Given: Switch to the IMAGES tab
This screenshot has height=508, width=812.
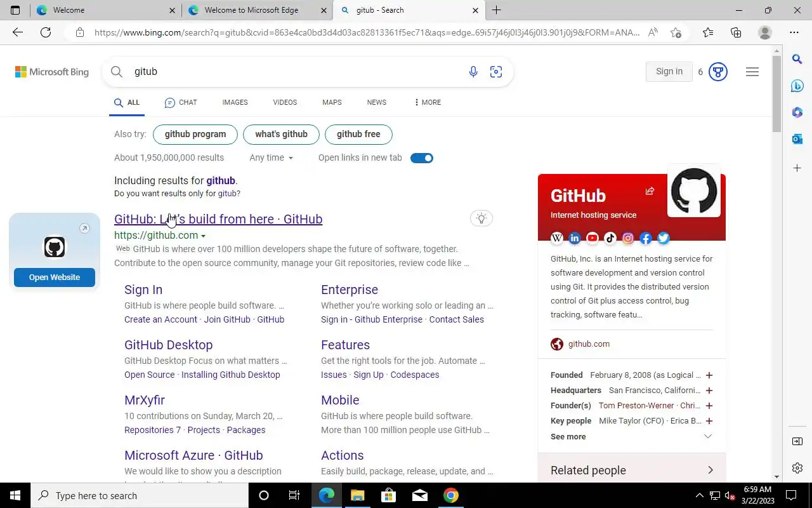Looking at the screenshot, I should coord(235,102).
